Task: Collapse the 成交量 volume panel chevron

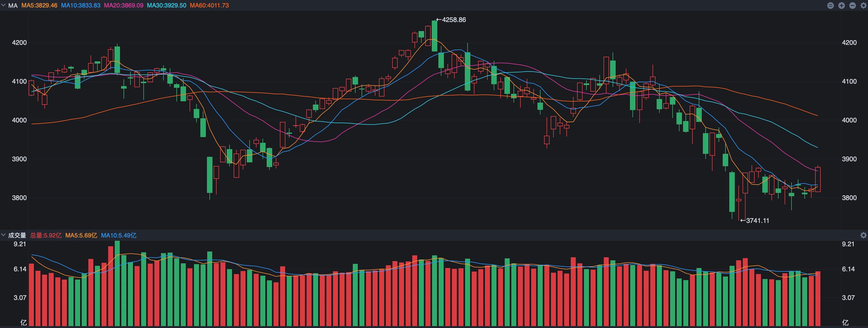Action: (x=3, y=235)
